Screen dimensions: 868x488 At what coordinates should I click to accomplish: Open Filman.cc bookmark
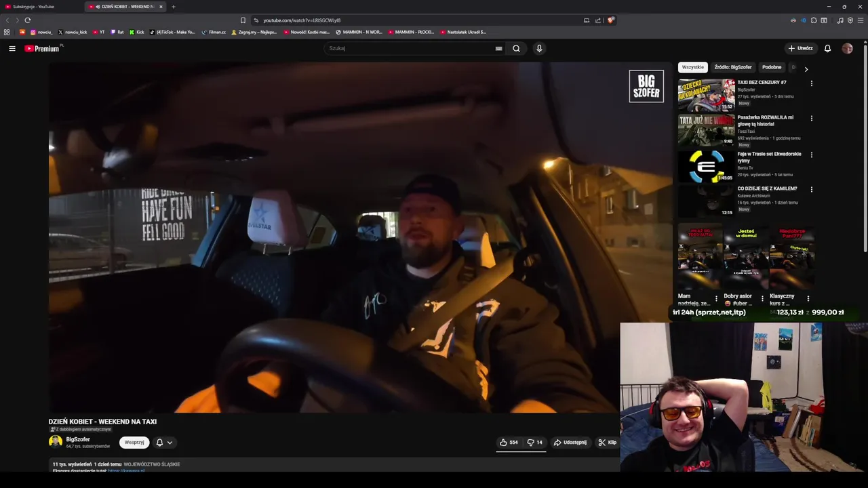coord(214,32)
